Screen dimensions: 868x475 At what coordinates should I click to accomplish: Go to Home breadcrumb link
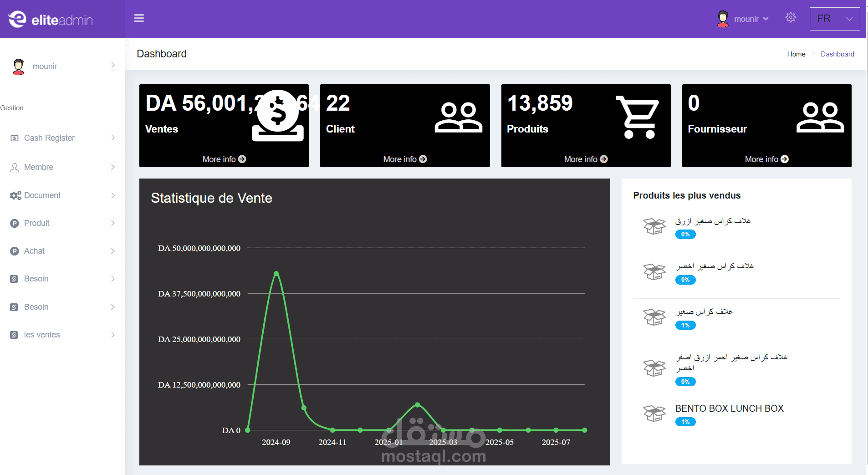coord(796,54)
